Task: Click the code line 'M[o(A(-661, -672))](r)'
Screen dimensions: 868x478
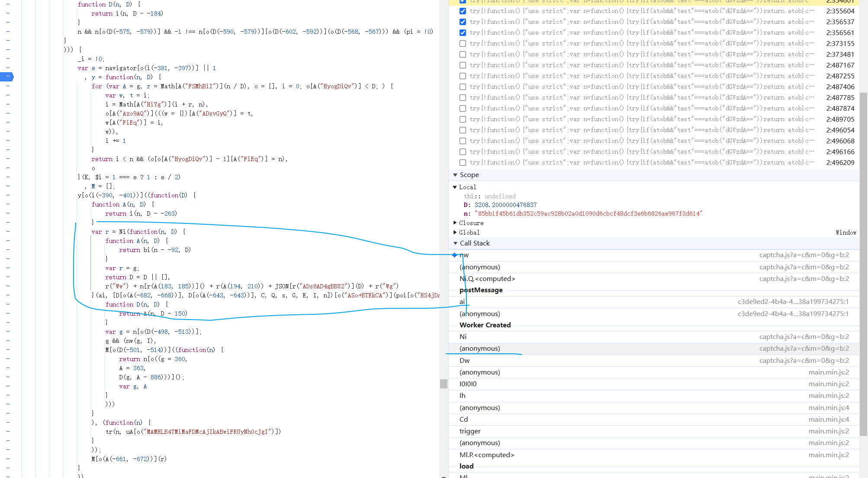Action: (x=129, y=459)
